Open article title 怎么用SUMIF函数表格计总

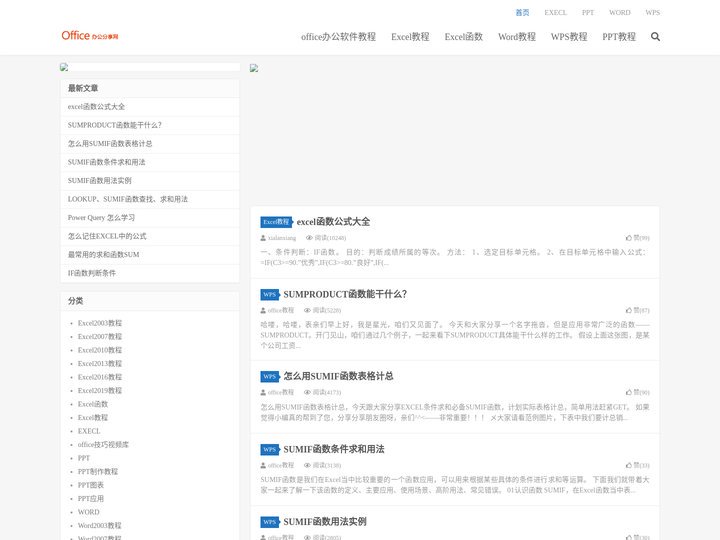coord(338,377)
